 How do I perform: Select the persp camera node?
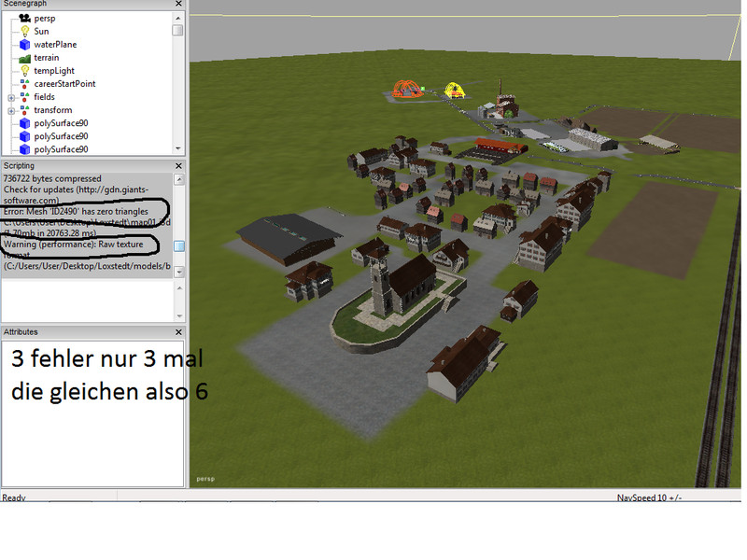pyautogui.click(x=45, y=18)
